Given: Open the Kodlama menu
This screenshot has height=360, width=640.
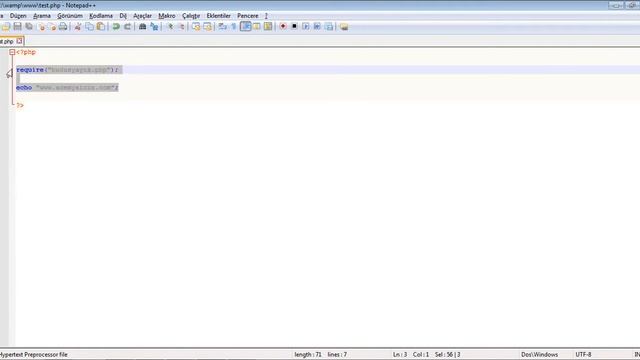Looking at the screenshot, I should coord(101,16).
